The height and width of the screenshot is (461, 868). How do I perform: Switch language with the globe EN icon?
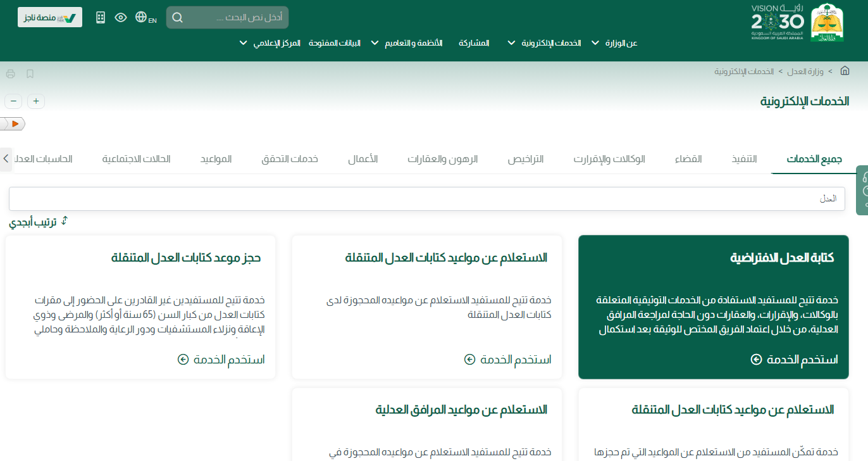(x=146, y=18)
